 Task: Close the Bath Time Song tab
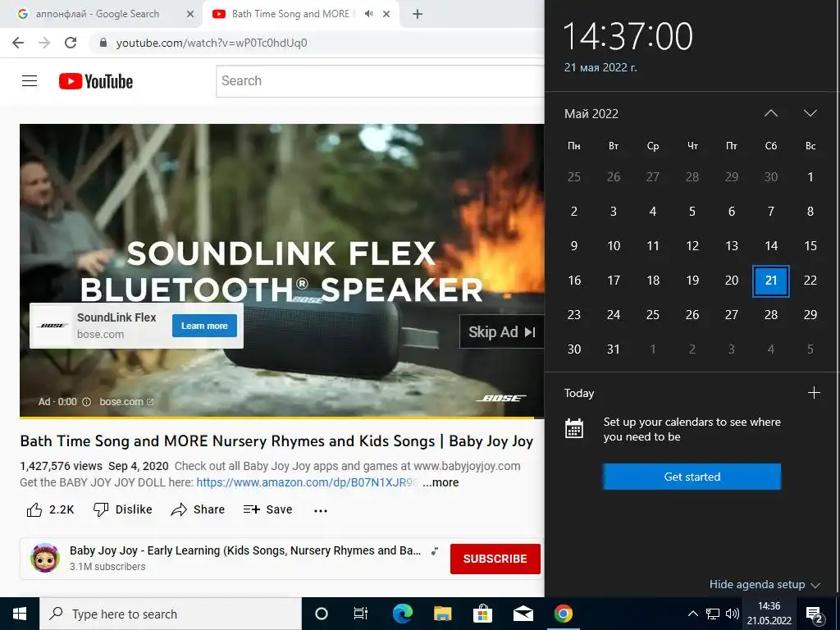[x=386, y=14]
